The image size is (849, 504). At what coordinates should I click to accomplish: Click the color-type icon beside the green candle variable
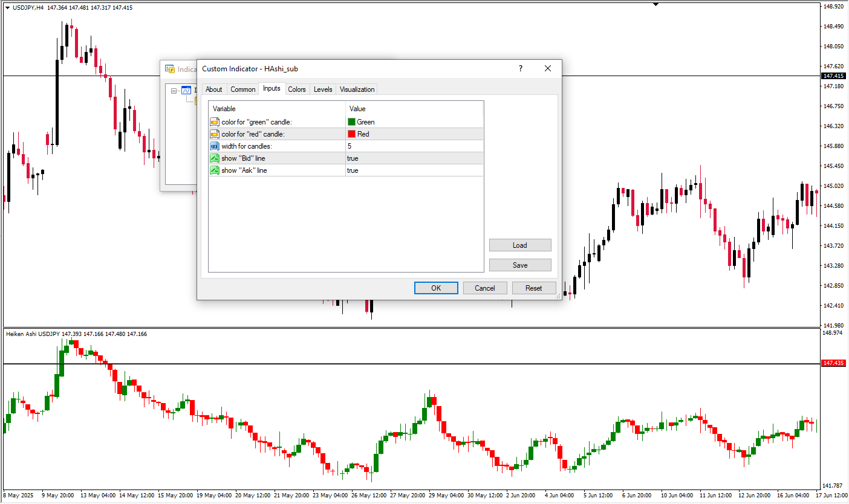coord(215,122)
